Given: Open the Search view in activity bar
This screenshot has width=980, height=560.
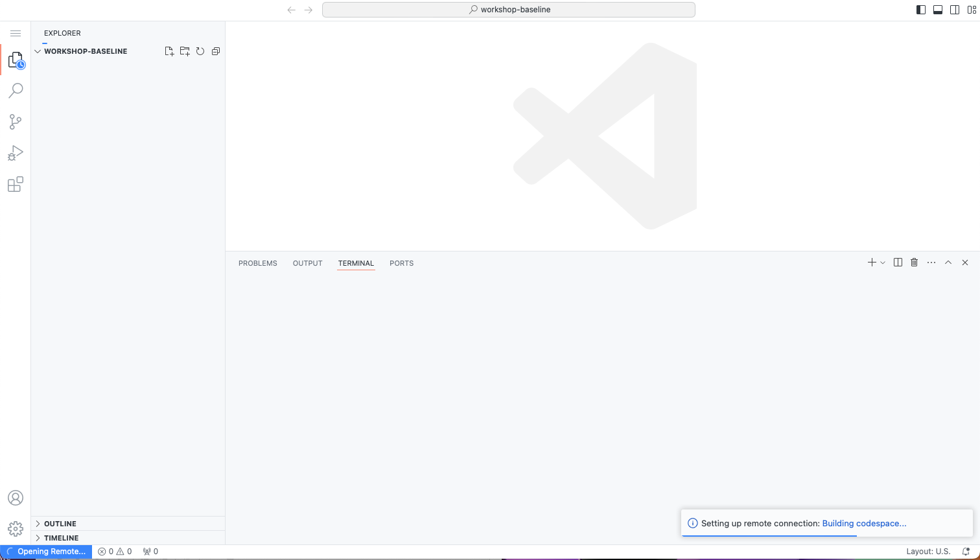Looking at the screenshot, I should point(16,91).
